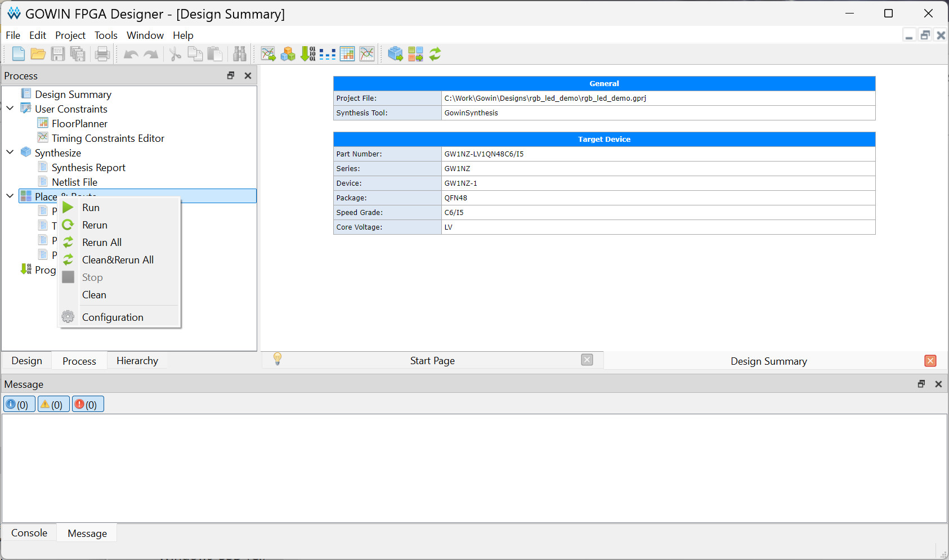Select Design Summary in Process tree
The height and width of the screenshot is (560, 949).
pos(73,94)
